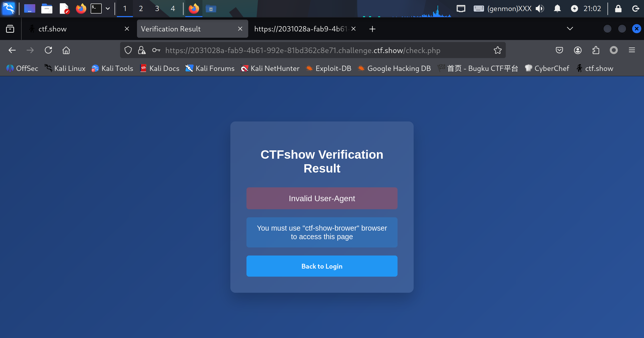Click the URL address bar

coord(302,50)
